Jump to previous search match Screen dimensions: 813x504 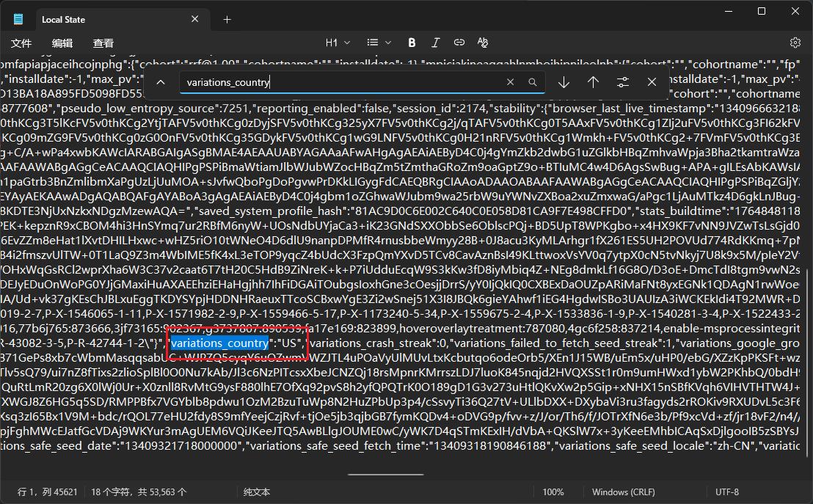(593, 82)
